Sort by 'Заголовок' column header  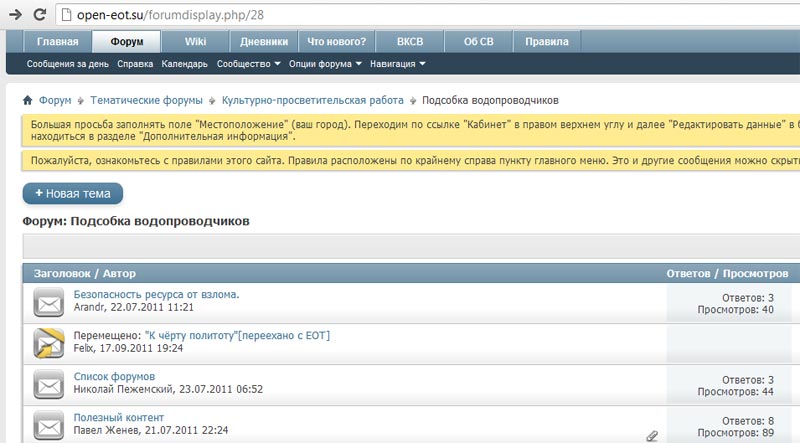pos(62,274)
